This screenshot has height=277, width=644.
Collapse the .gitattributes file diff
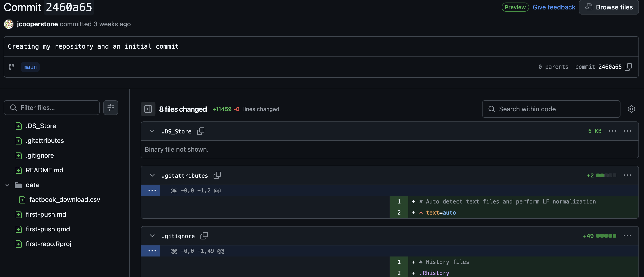[152, 175]
